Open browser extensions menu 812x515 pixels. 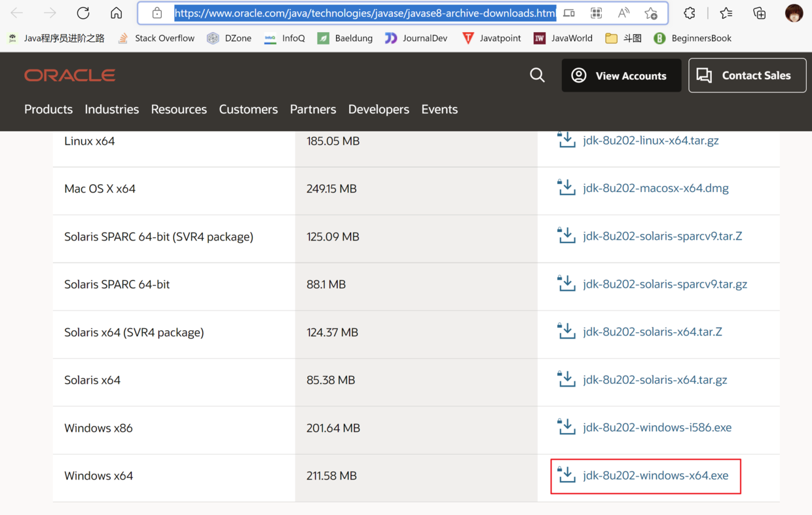pos(690,13)
